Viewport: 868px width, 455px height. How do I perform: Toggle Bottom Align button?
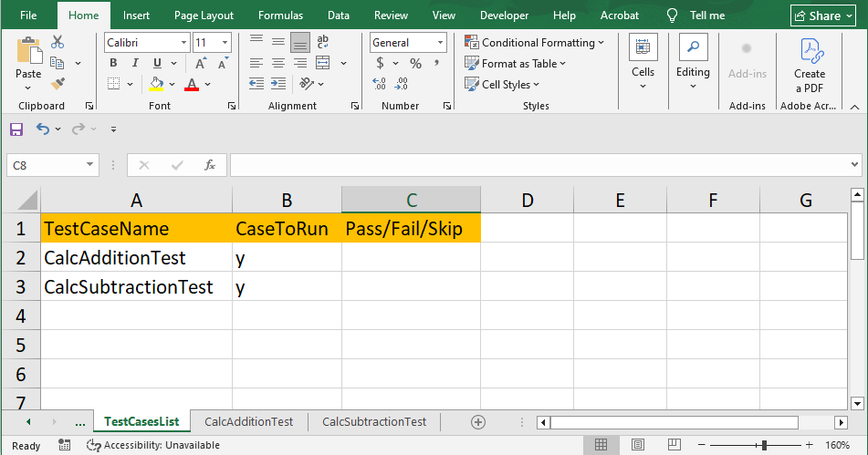pos(300,43)
